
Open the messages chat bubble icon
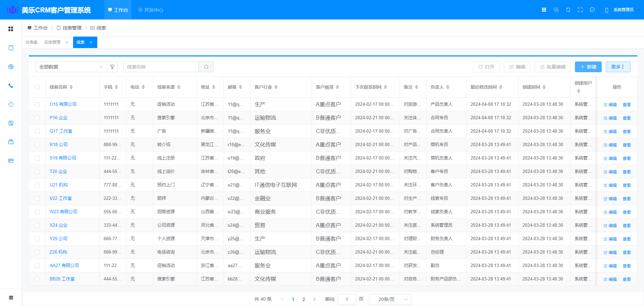(x=592, y=10)
